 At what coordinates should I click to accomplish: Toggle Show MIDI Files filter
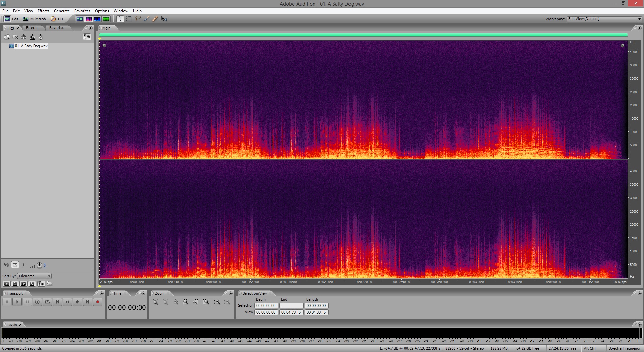tap(32, 284)
